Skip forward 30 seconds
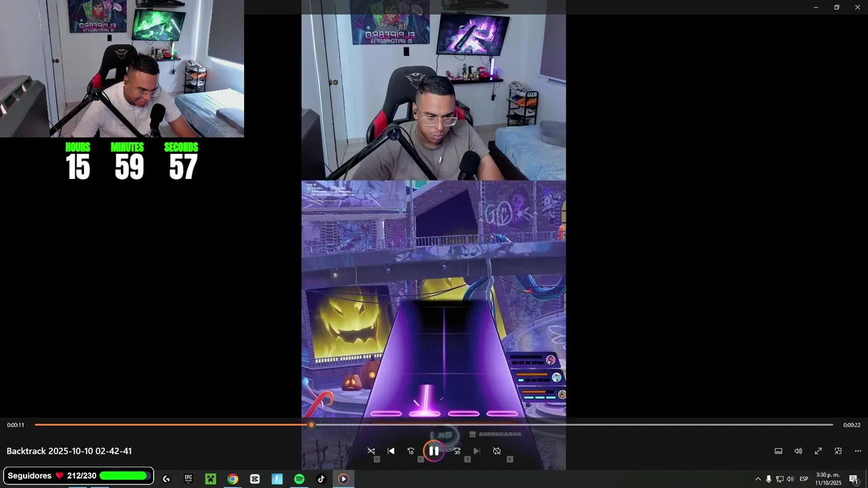The height and width of the screenshot is (488, 868). point(457,451)
